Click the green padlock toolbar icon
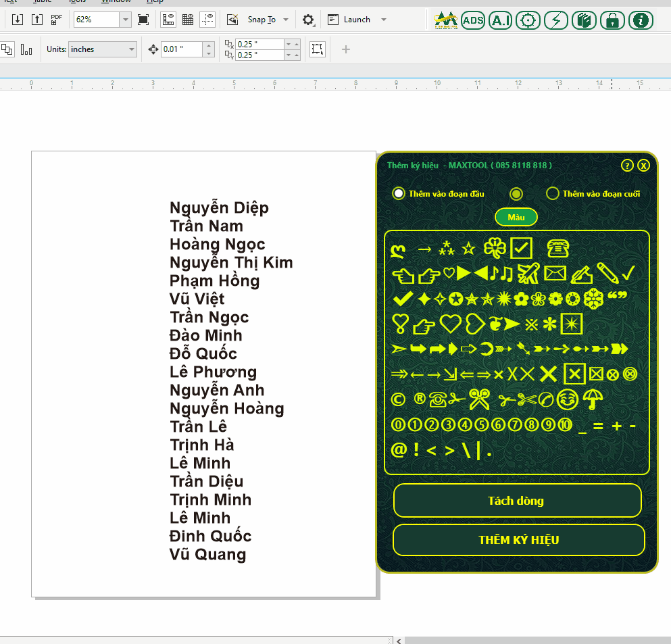This screenshot has height=644, width=671. 612,20
